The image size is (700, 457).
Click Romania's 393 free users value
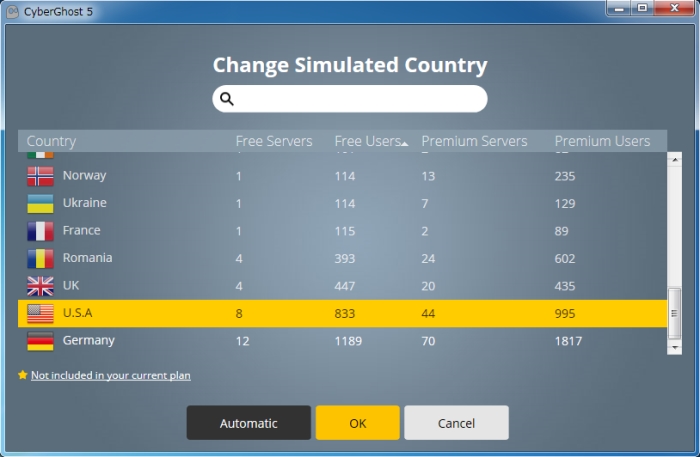(345, 259)
